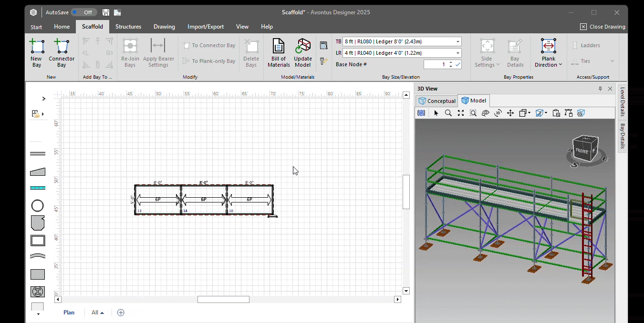Open the Level Details side panel
Screen dimensions: 644x323
[x=623, y=102]
